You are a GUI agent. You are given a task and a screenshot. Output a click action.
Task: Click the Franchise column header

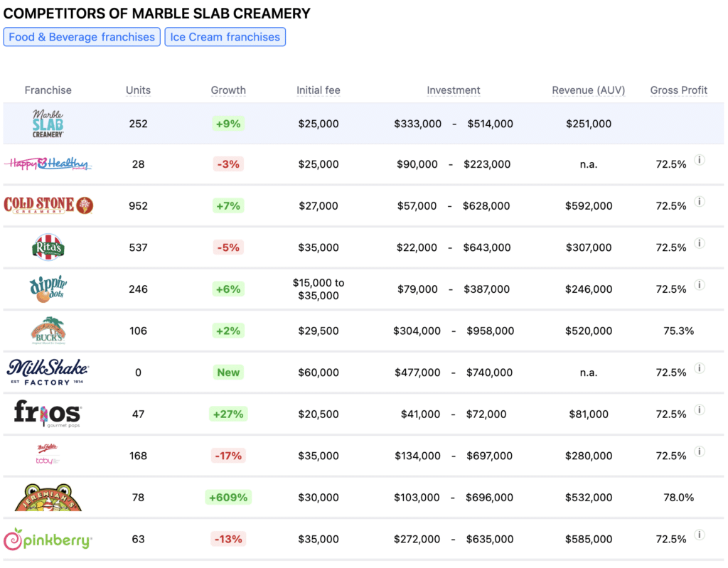(x=48, y=90)
